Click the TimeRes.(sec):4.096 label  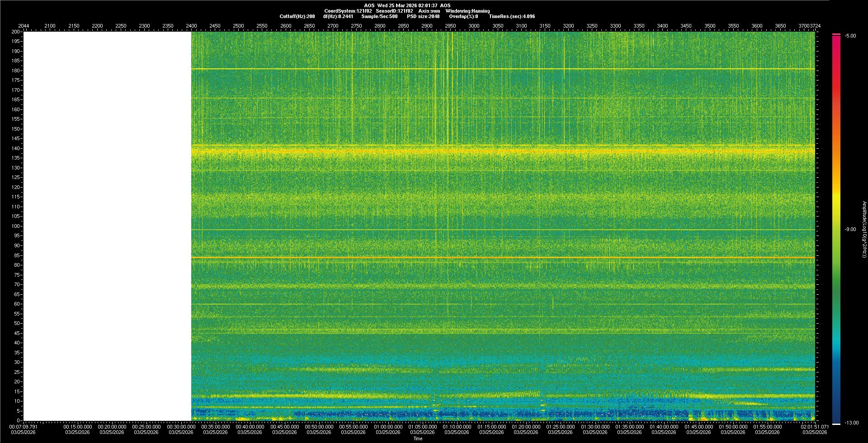tap(512, 16)
